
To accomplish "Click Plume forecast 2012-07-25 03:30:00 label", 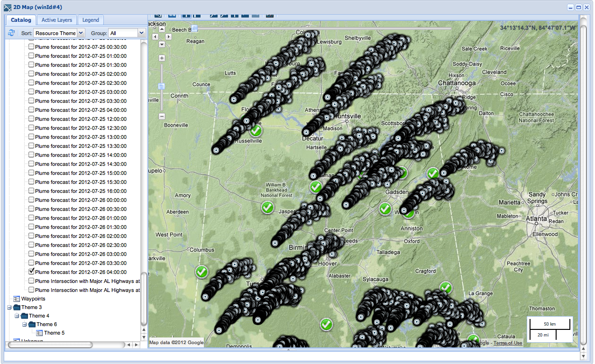I will [x=81, y=101].
